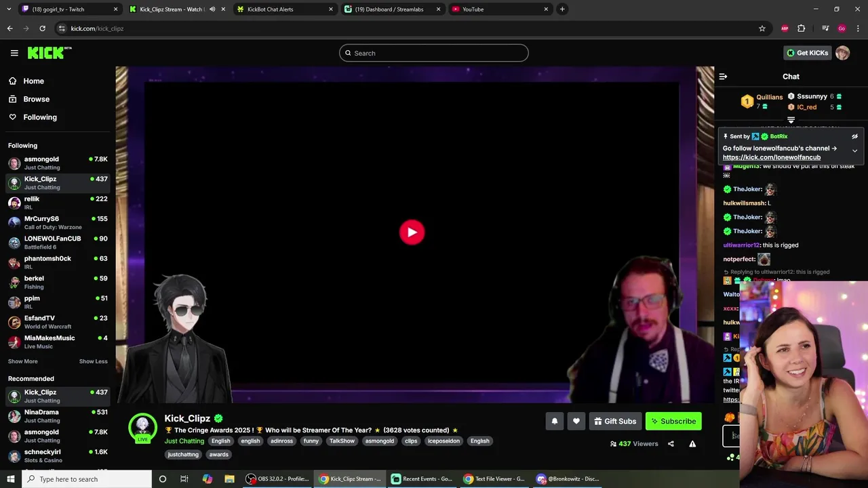Screen dimensions: 868x488
Task: Open the Extensions puzzle icon
Action: point(801,28)
